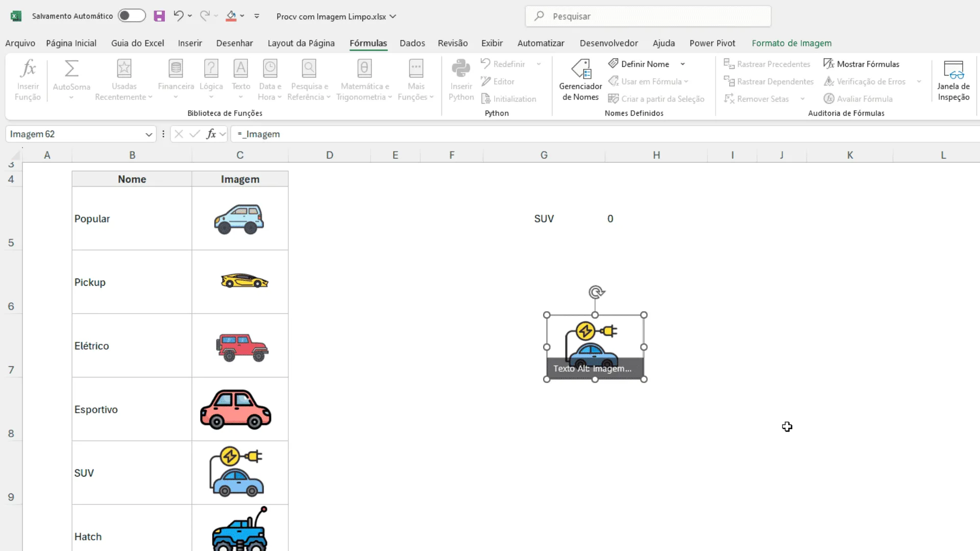Click the save icon in title bar

pos(159,16)
